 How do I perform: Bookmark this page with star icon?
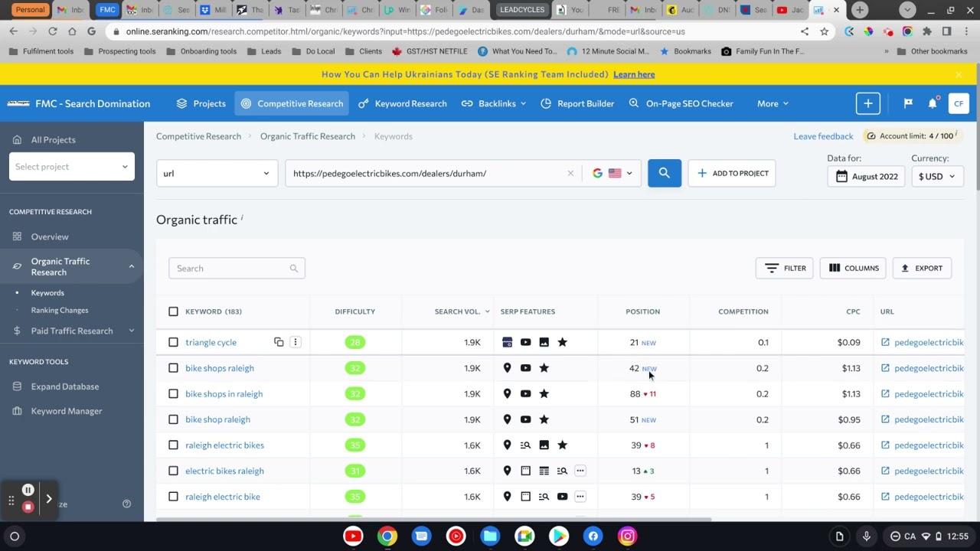824,31
